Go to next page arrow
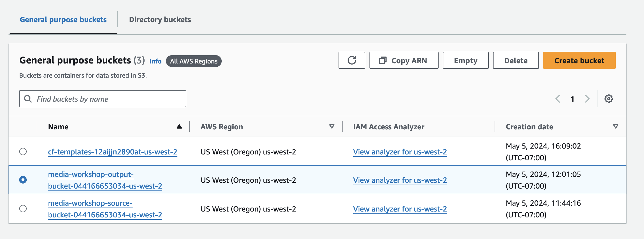 [587, 99]
